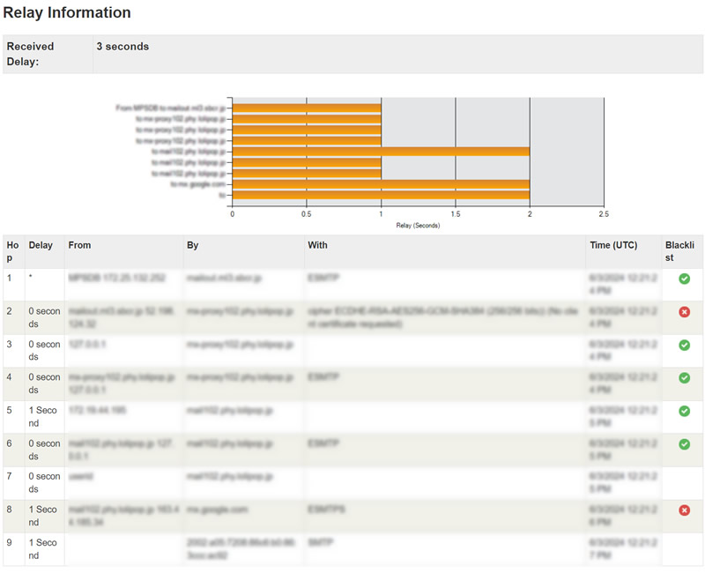Click the 'Relay (Seconds)' chart axis label
The width and height of the screenshot is (705, 588).
point(418,225)
